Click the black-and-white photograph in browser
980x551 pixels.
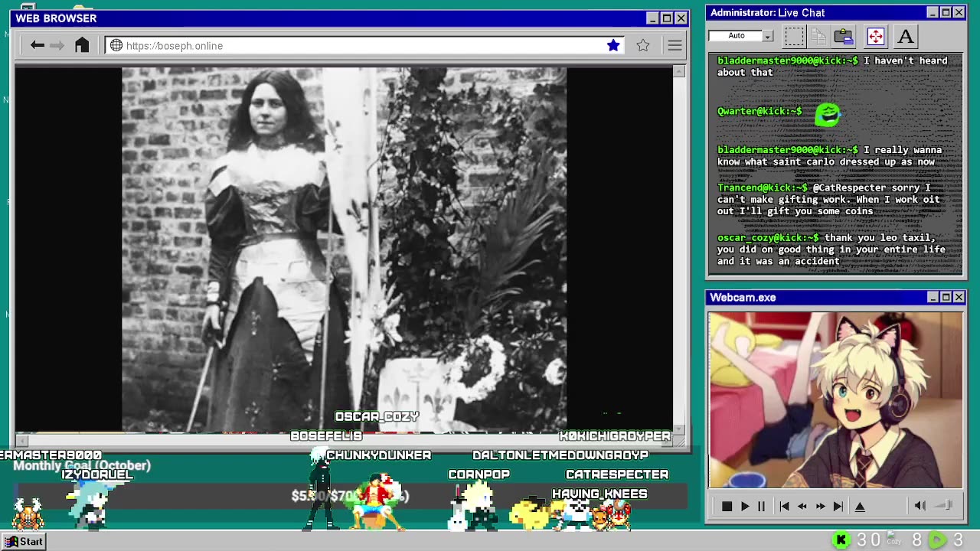344,249
